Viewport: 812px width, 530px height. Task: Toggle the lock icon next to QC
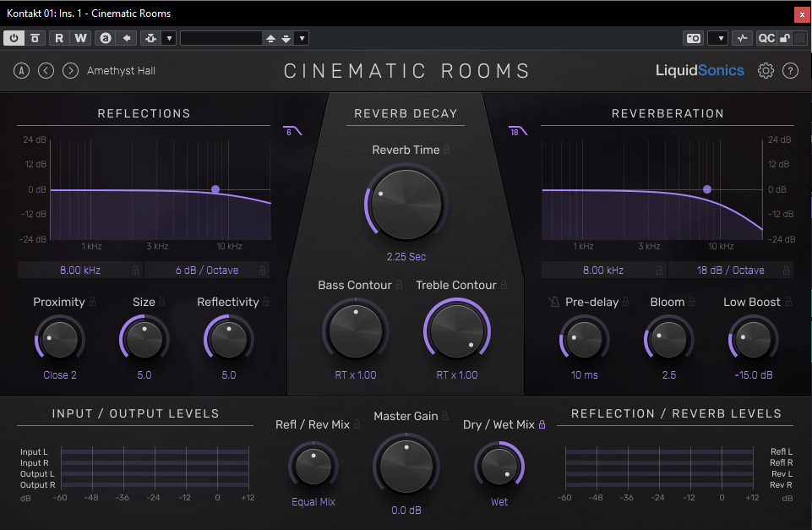click(x=785, y=38)
